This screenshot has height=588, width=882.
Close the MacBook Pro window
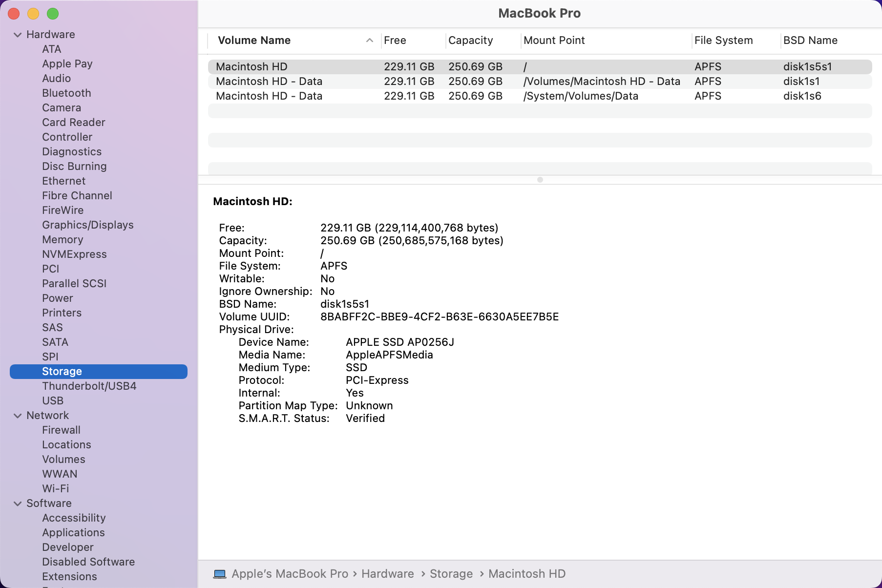(x=14, y=14)
